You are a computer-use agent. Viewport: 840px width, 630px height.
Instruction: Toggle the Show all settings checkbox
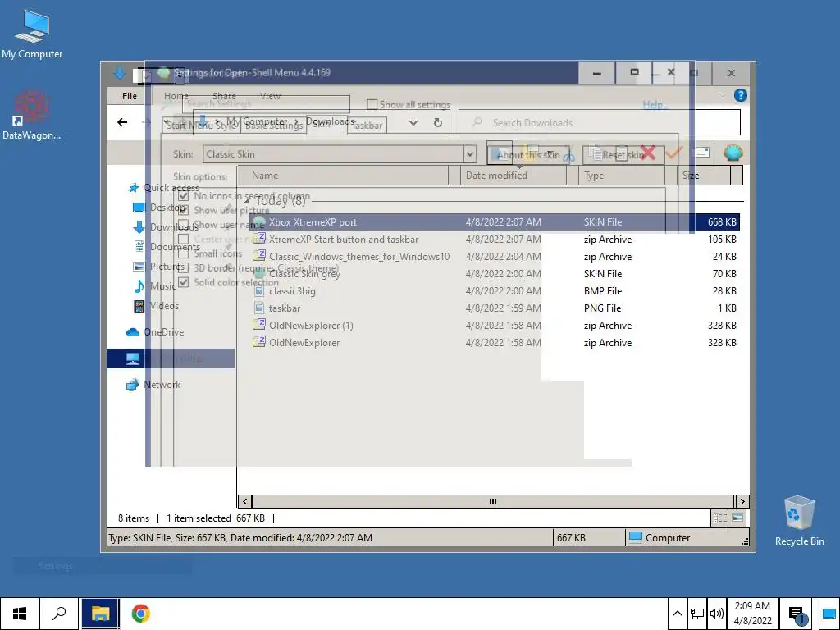pos(372,104)
